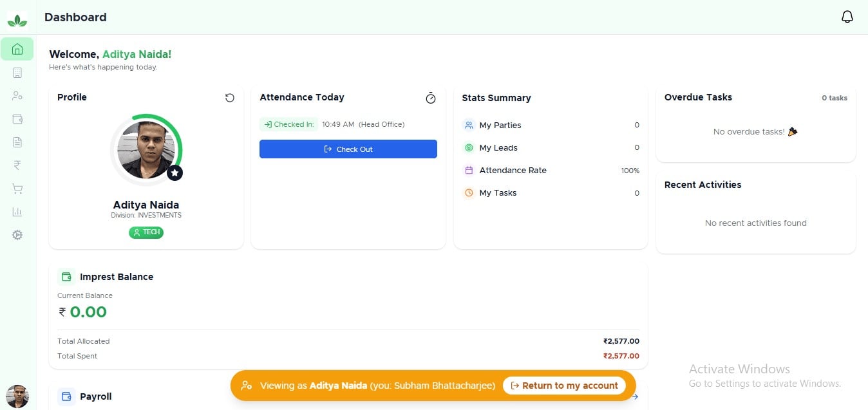
Task: Open the settings gear in the sidebar
Action: 17,235
